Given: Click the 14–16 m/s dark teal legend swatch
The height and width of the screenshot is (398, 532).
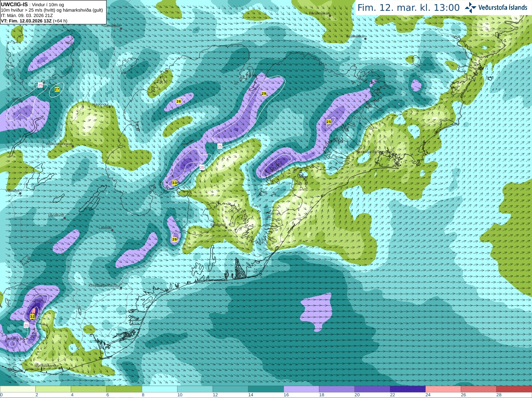Looking at the screenshot, I should pyautogui.click(x=266, y=389).
